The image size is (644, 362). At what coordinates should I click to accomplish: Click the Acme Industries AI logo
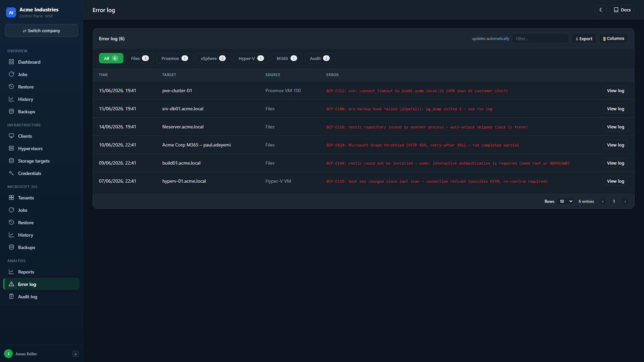11,12
